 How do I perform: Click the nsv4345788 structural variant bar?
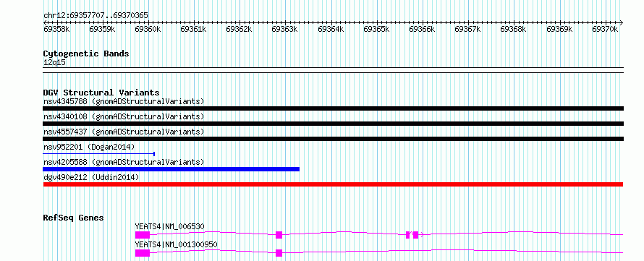pyautogui.click(x=333, y=108)
